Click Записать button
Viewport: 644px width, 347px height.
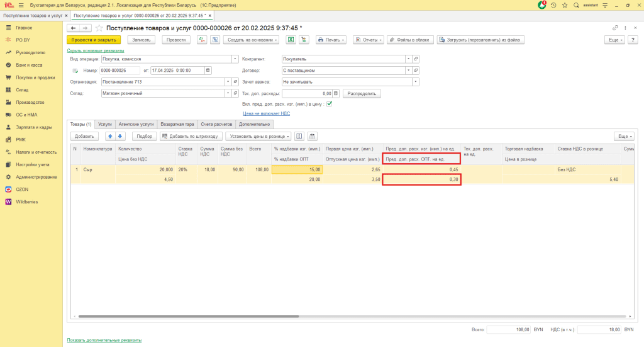[142, 40]
